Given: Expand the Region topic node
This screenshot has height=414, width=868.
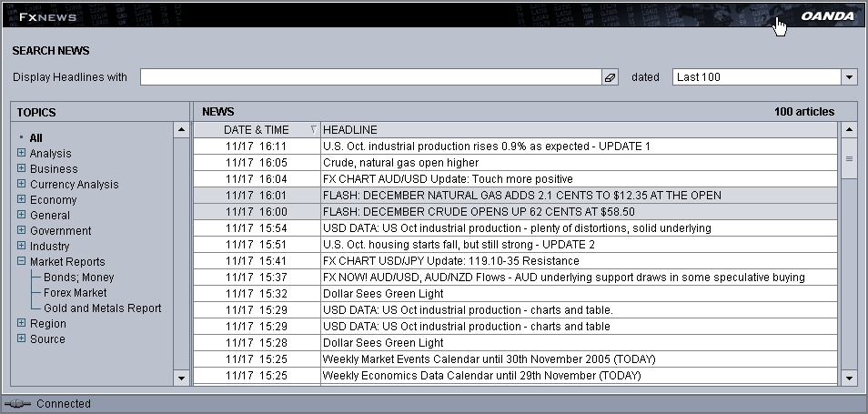Looking at the screenshot, I should tap(21, 324).
